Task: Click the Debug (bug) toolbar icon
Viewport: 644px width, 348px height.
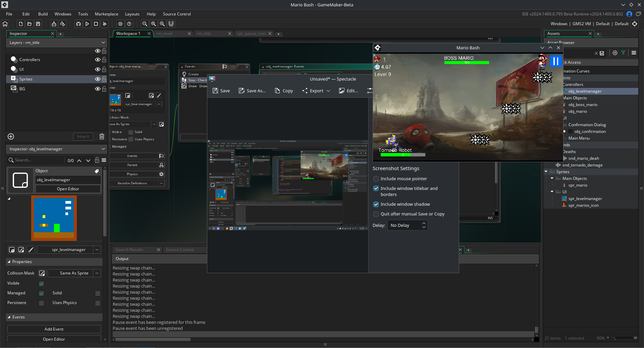Action: 78,24
